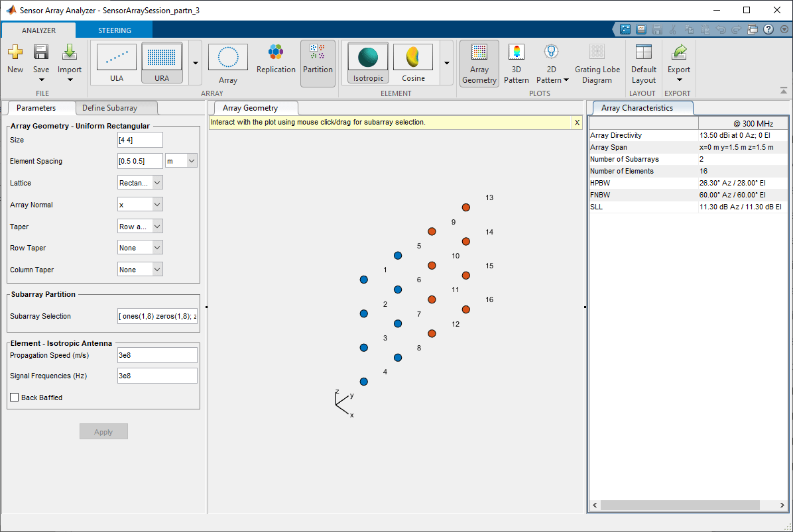The height and width of the screenshot is (532, 793).
Task: Open the Define Subarray tab
Action: (110, 107)
